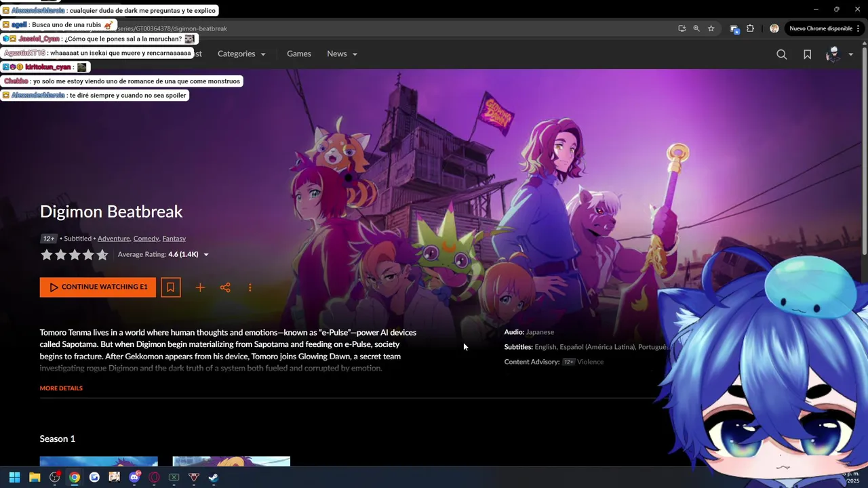
Task: Click the Japanese audio label
Action: (540, 332)
